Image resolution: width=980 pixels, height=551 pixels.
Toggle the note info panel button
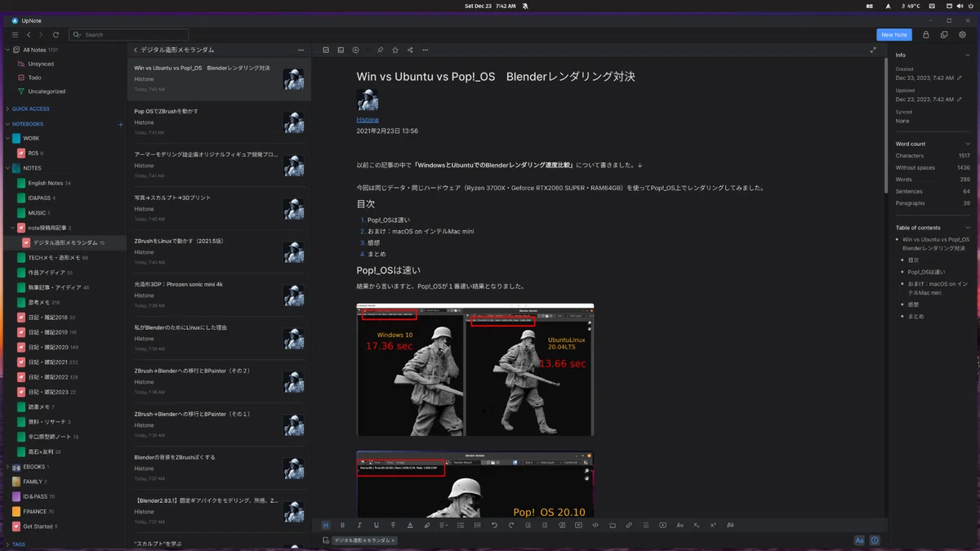875,540
